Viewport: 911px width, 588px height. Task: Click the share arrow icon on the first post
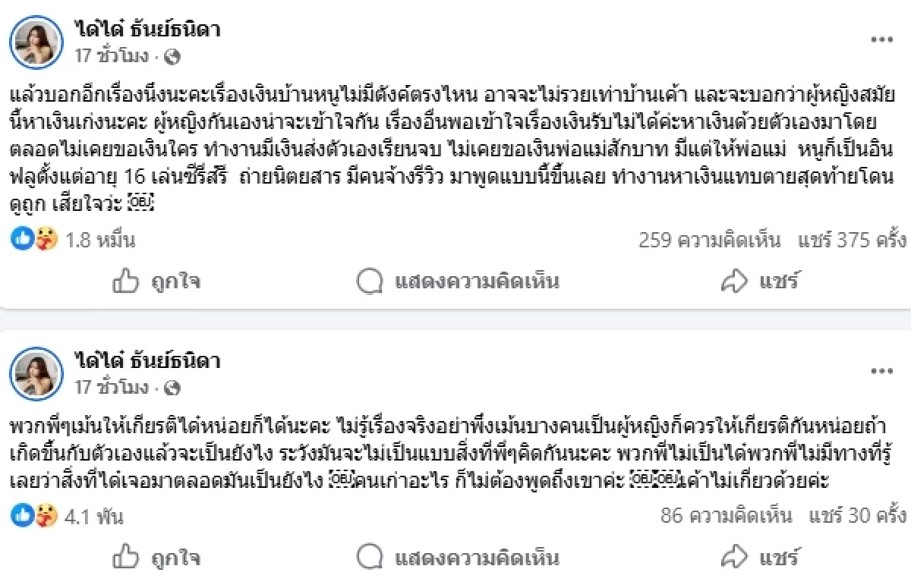tap(733, 281)
